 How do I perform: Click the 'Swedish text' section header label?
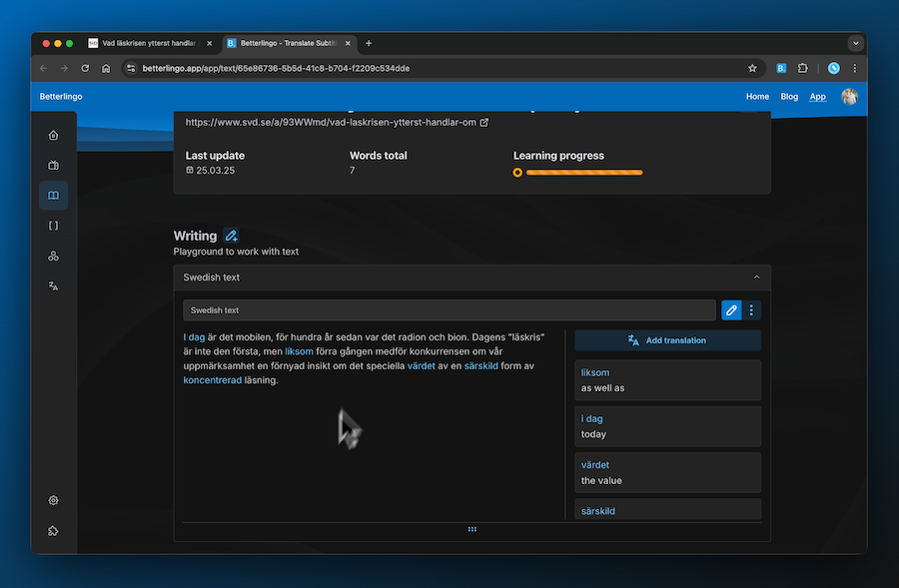click(x=212, y=278)
